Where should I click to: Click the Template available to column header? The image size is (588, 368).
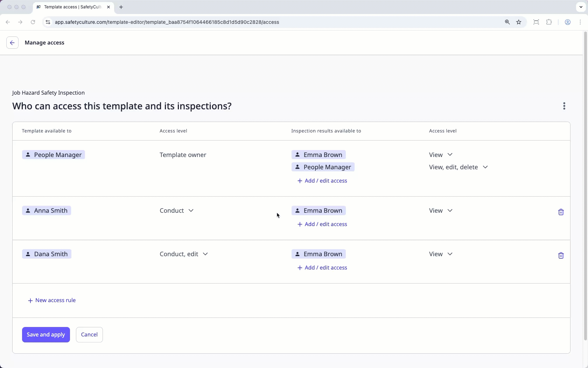coord(47,131)
